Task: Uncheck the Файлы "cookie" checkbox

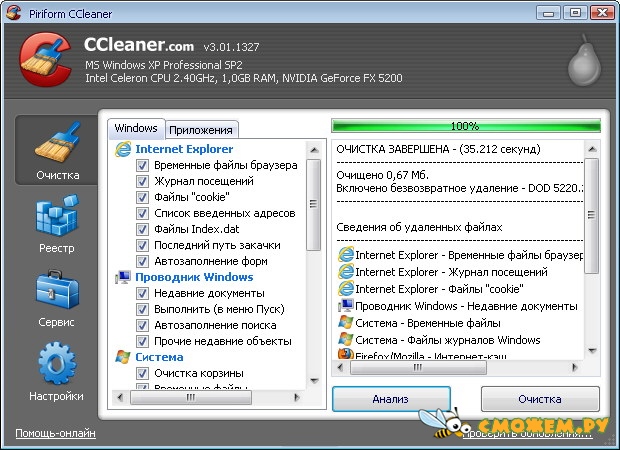Action: [142, 197]
